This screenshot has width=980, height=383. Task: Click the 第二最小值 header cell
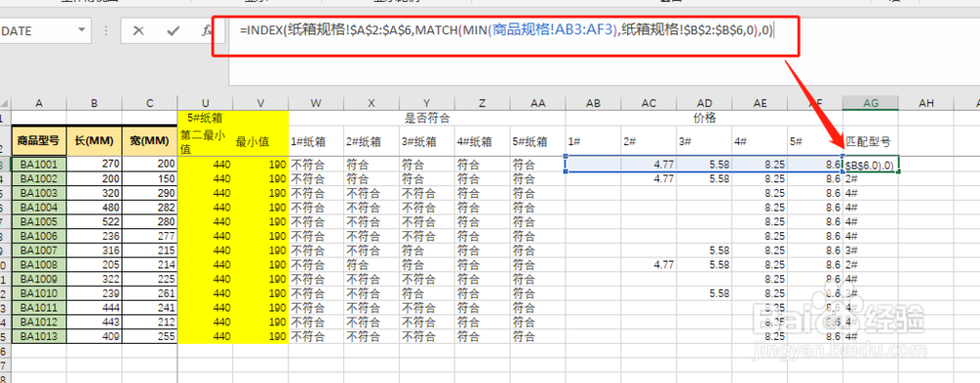[206, 141]
